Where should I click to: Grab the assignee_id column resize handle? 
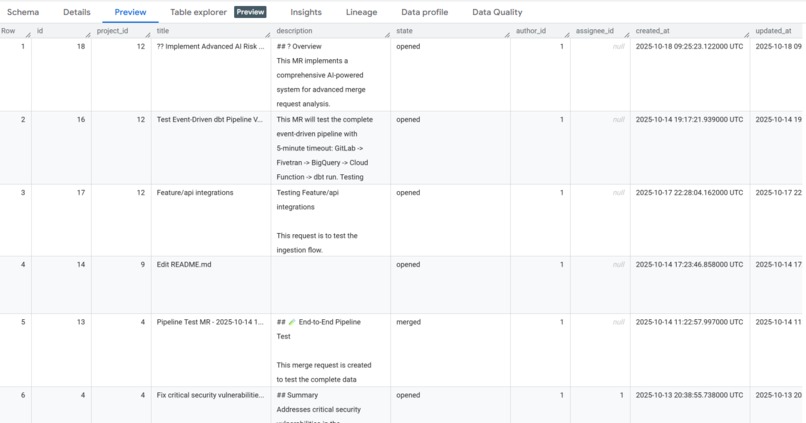pyautogui.click(x=627, y=35)
